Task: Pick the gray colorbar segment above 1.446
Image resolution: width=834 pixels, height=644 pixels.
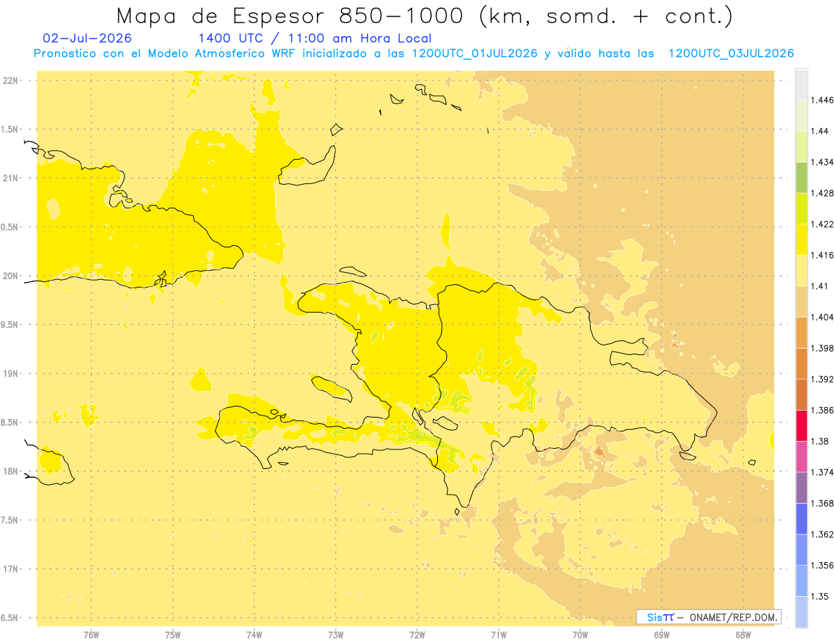Action: pos(801,84)
